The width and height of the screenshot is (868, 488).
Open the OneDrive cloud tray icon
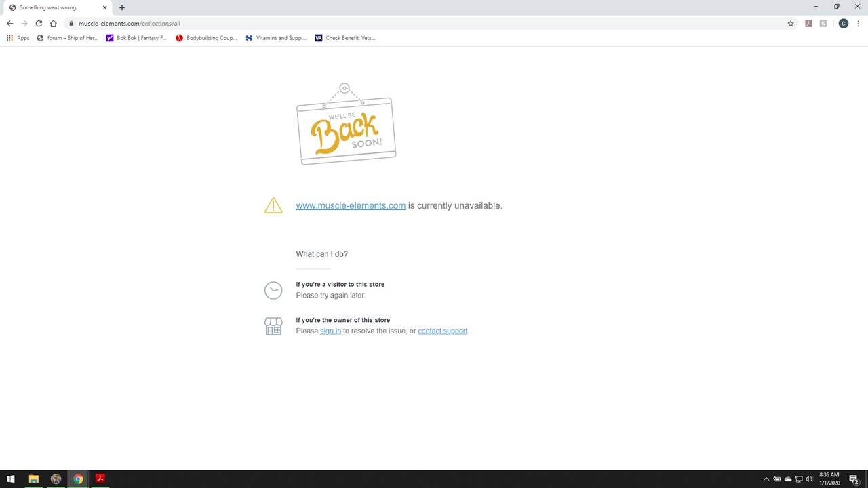click(788, 479)
